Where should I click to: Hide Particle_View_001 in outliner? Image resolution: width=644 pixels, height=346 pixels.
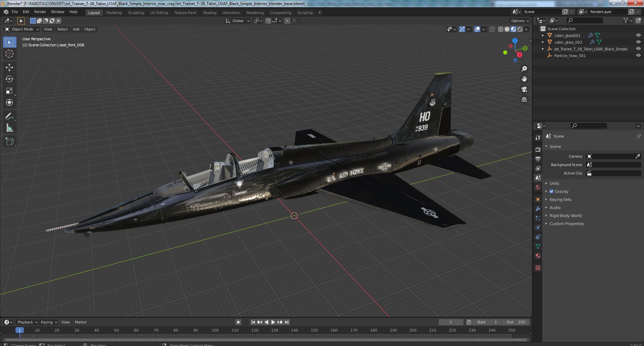coord(638,55)
